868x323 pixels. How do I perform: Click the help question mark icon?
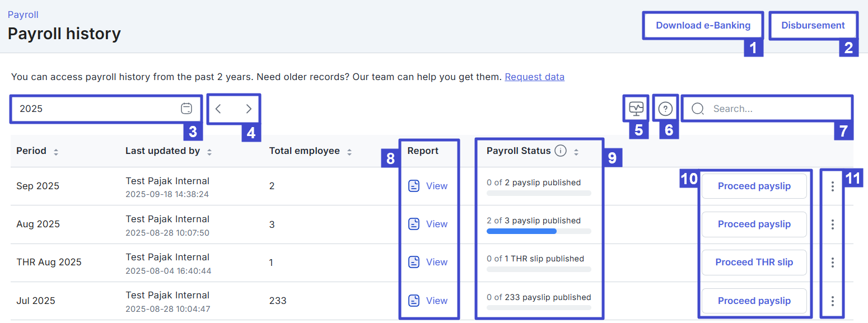665,109
